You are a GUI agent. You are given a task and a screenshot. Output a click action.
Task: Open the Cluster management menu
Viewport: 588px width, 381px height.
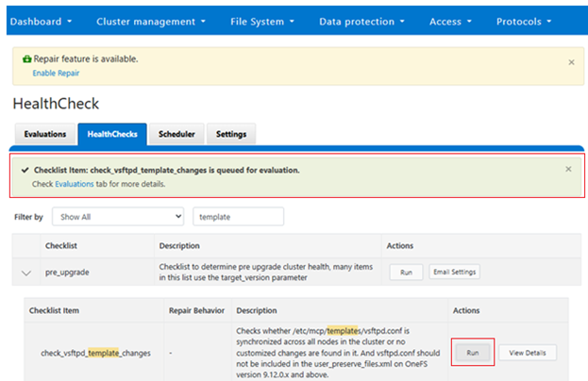point(151,21)
